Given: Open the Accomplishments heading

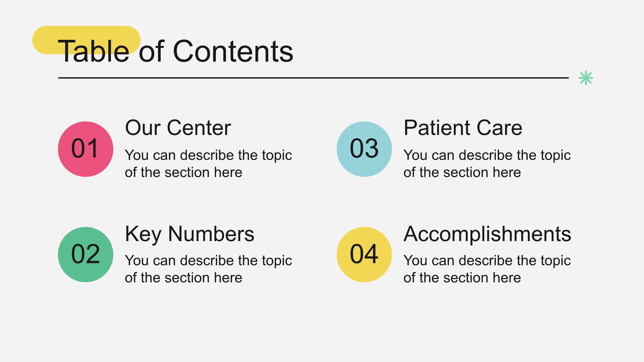Looking at the screenshot, I should coord(487,234).
